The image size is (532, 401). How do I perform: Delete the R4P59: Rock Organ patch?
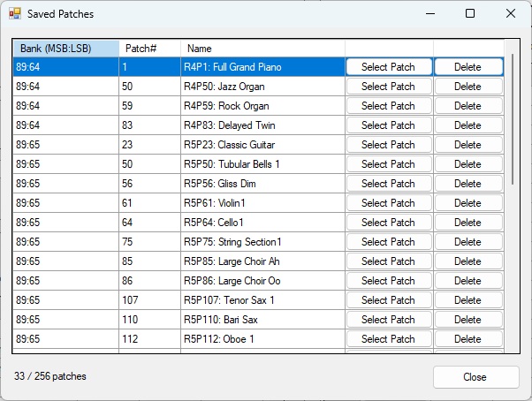click(468, 106)
